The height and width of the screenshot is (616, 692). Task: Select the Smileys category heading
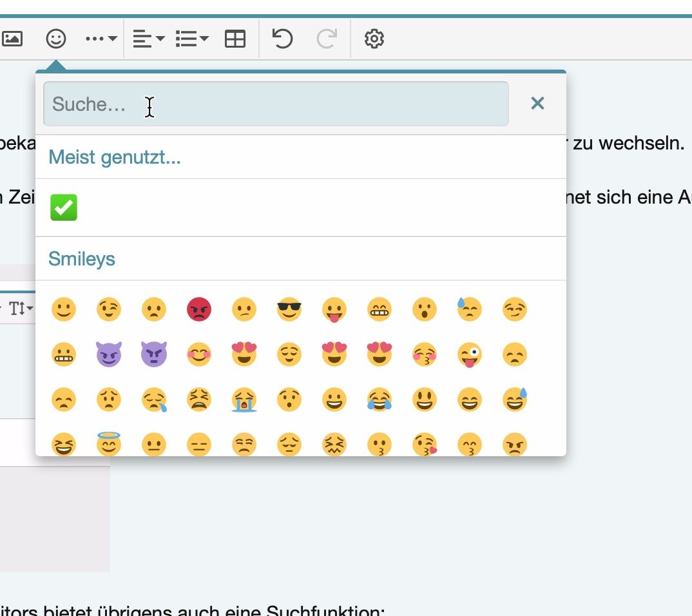(82, 259)
